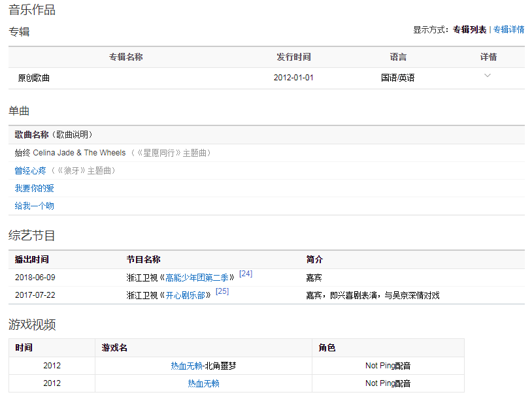Click reference footnote [25]

[222, 291]
